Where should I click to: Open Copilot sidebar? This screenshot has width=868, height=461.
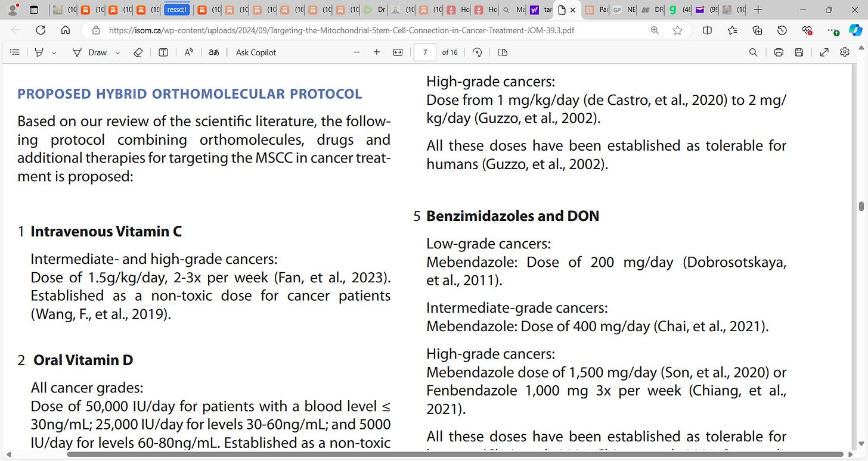(855, 30)
